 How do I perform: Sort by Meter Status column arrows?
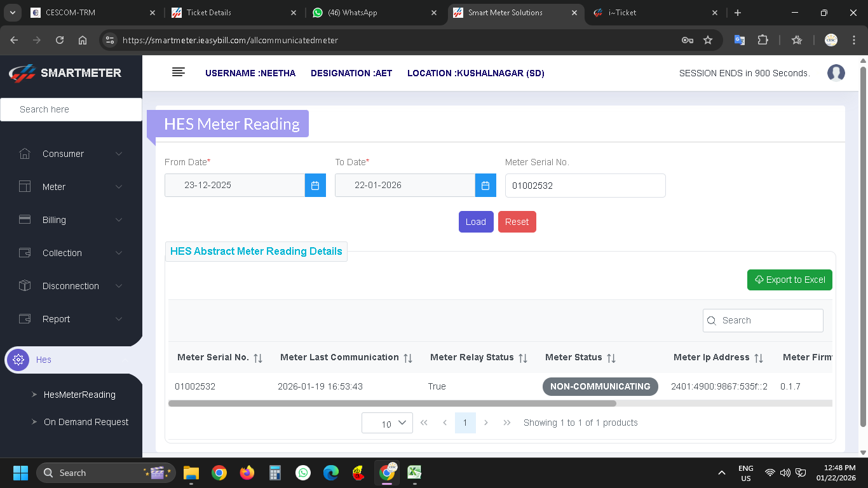coord(611,358)
